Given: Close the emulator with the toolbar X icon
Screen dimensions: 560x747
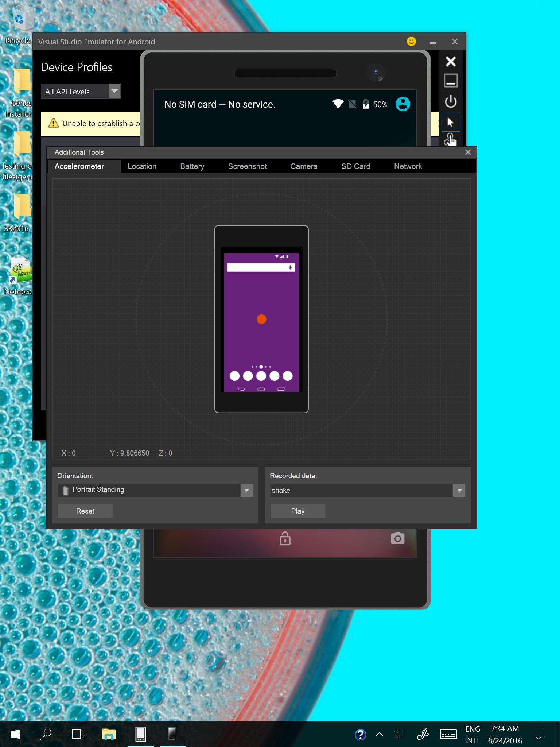Looking at the screenshot, I should pos(451,61).
